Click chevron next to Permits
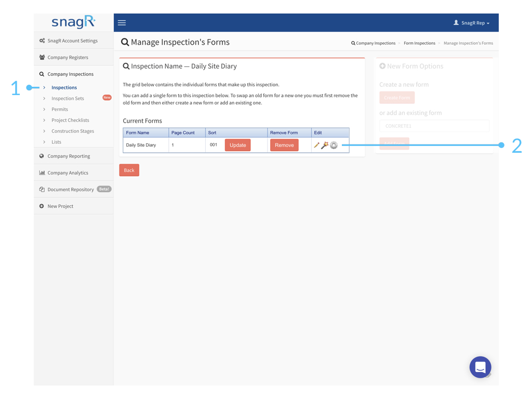The image size is (532, 399). point(44,109)
